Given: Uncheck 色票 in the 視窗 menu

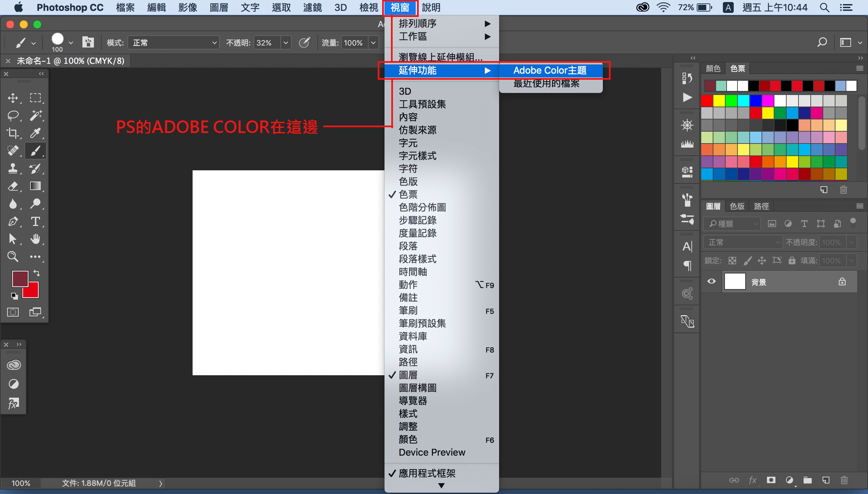Looking at the screenshot, I should (x=408, y=194).
